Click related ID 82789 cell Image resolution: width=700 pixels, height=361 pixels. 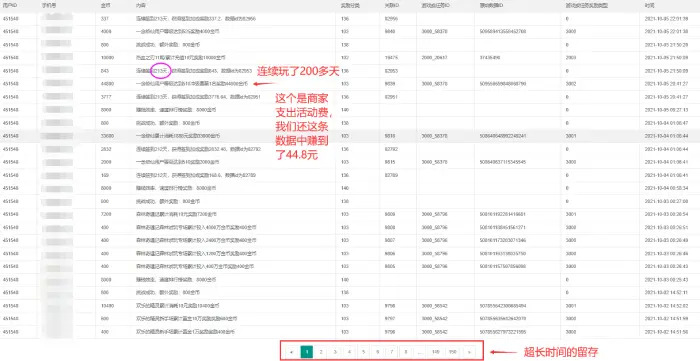[x=391, y=175]
